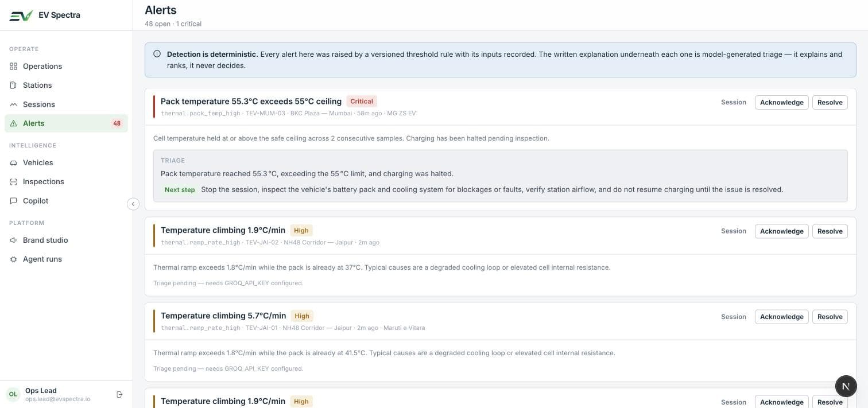The image size is (868, 408).
Task: Click the High badge on 5.7°C/min alert
Action: pyautogui.click(x=302, y=316)
